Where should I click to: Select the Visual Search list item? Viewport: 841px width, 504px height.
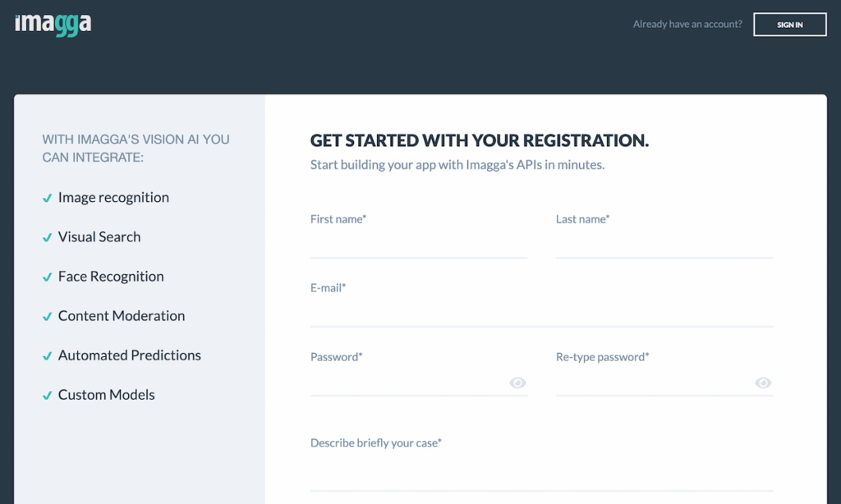(x=99, y=236)
